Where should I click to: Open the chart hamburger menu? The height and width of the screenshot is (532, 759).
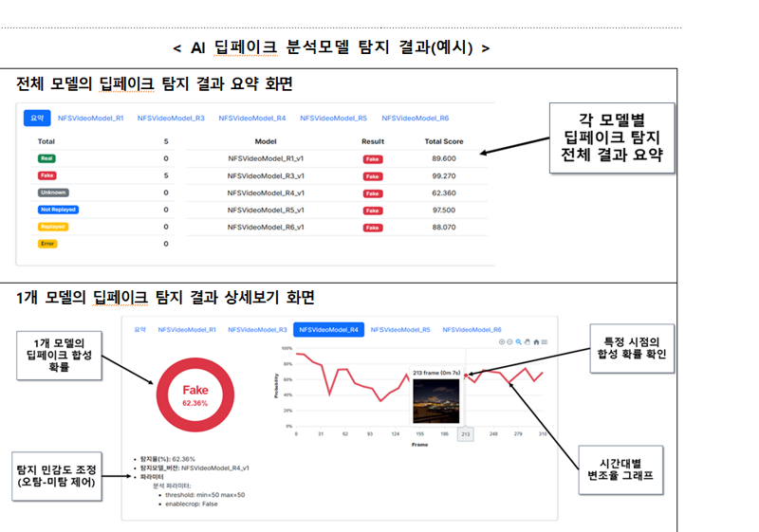coord(545,342)
